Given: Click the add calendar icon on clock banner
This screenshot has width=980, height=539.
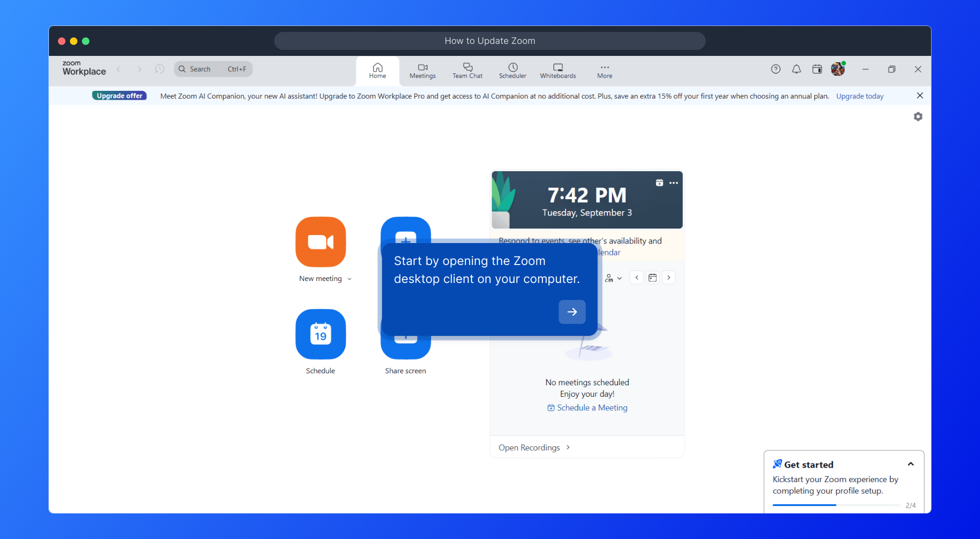Looking at the screenshot, I should click(659, 183).
